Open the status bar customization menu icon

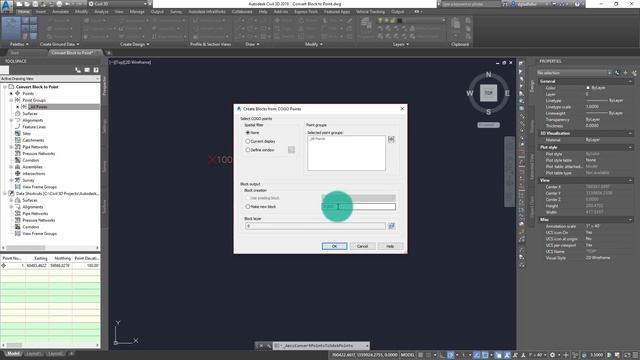[x=635, y=355]
